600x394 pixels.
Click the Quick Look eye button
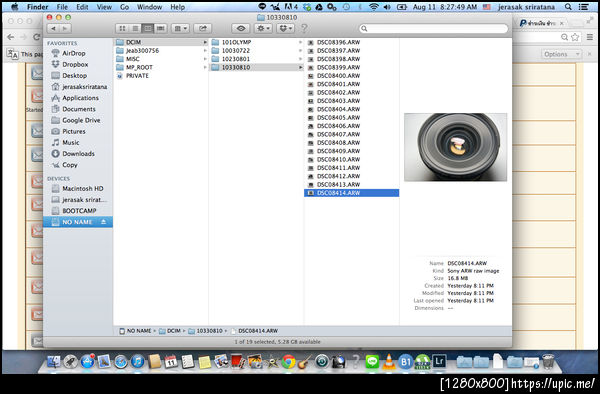coord(241,28)
